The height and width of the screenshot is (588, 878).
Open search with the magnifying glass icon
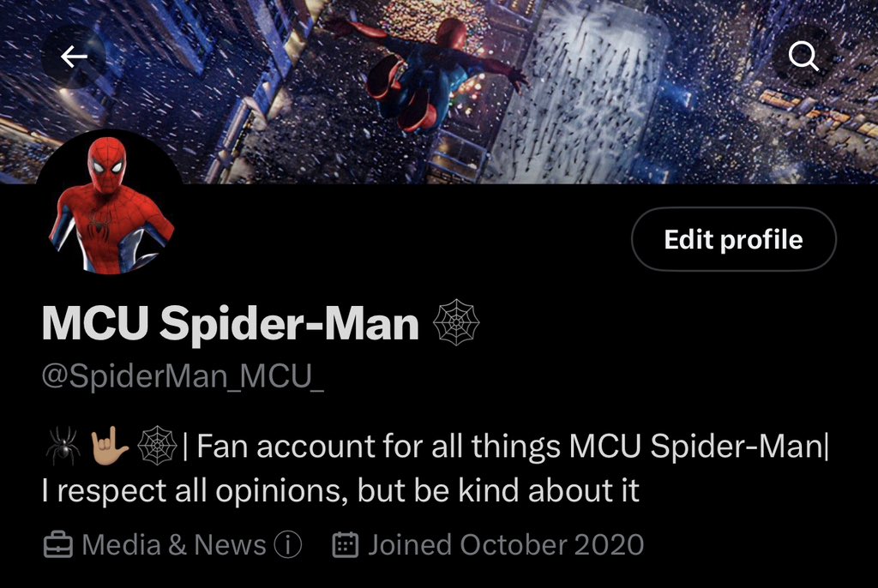803,57
